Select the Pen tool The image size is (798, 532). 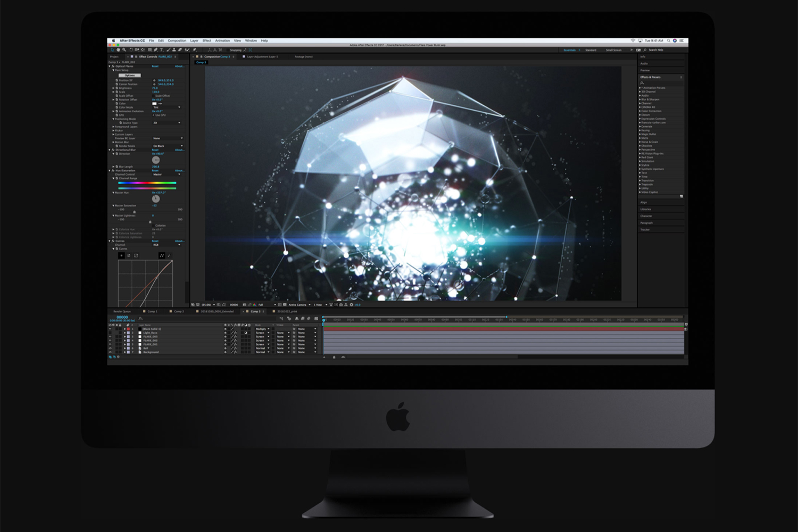[x=155, y=50]
